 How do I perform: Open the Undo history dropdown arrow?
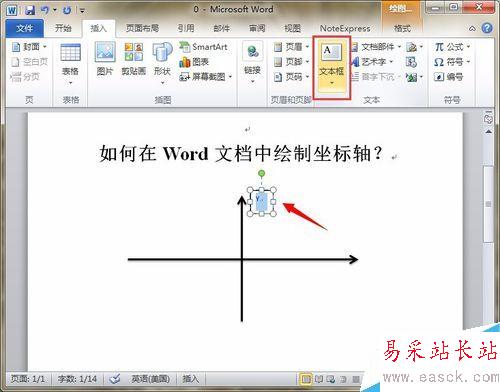pos(55,10)
